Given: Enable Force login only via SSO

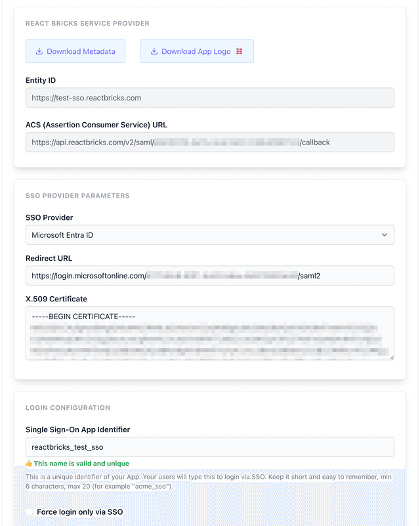Looking at the screenshot, I should tap(29, 511).
